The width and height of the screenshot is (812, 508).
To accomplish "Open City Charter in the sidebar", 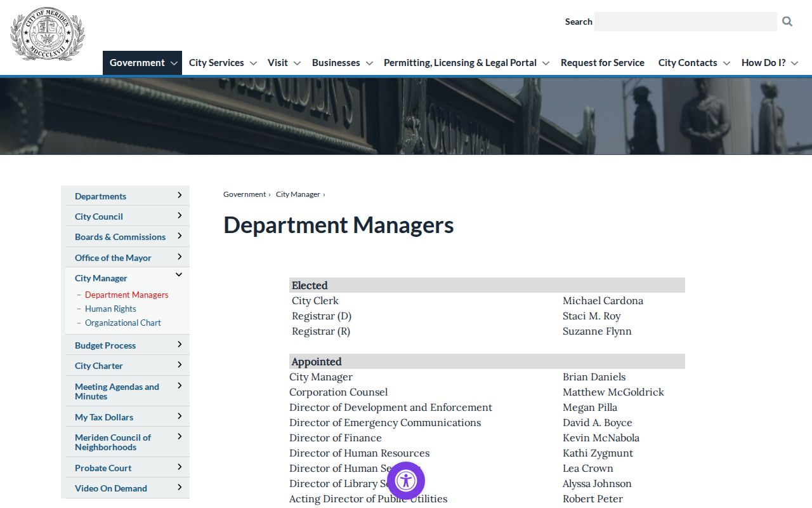I will click(99, 366).
